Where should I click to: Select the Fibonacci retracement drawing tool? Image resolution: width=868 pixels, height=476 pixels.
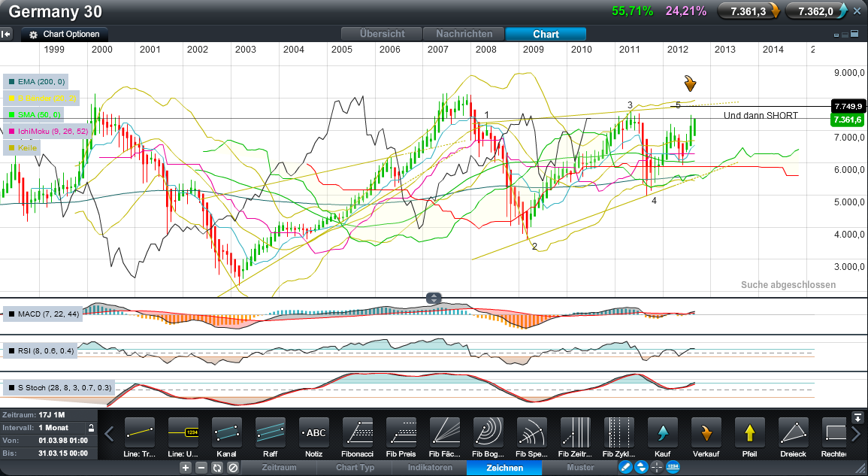pos(358,432)
